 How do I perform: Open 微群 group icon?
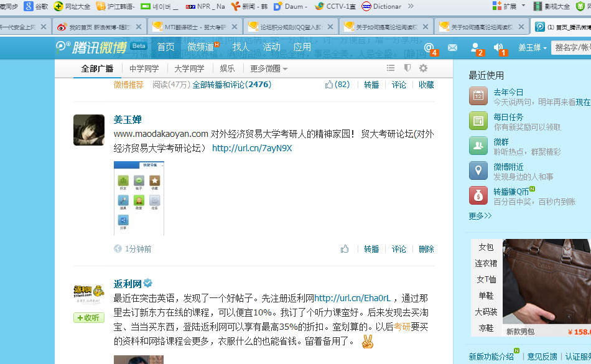coord(478,146)
